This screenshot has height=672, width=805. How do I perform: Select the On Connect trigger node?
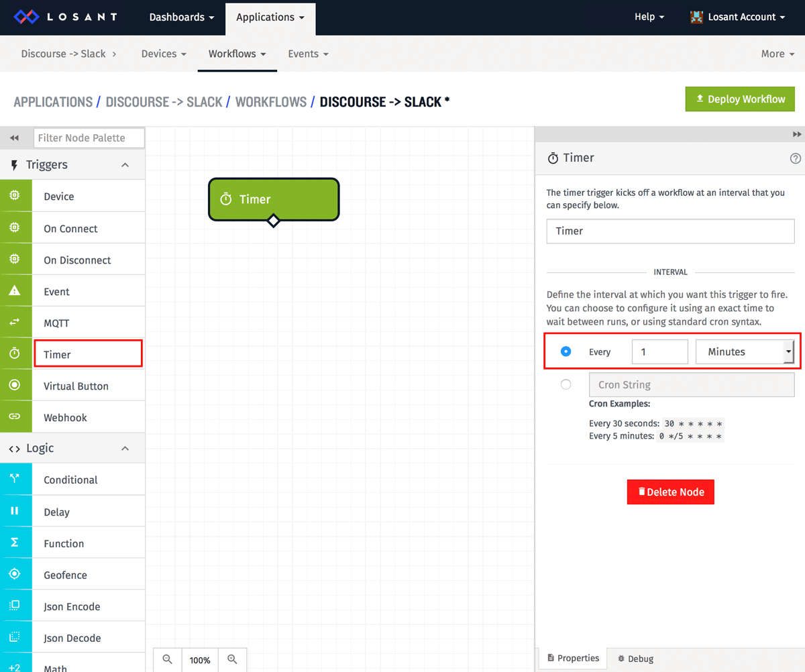click(72, 228)
